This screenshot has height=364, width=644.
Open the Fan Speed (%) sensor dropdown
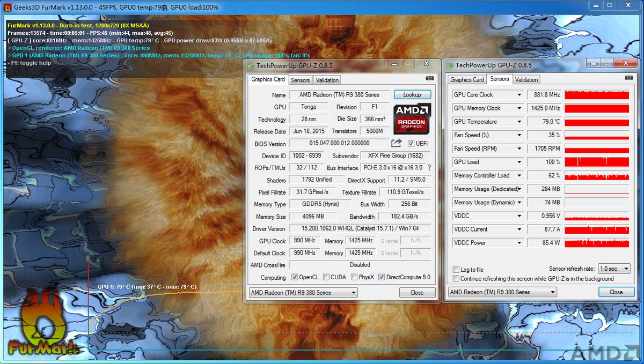(519, 135)
